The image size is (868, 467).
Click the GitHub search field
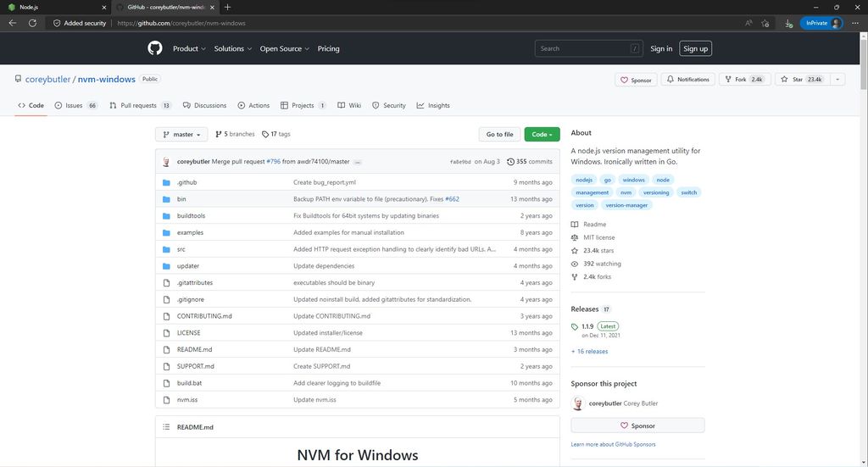click(588, 48)
